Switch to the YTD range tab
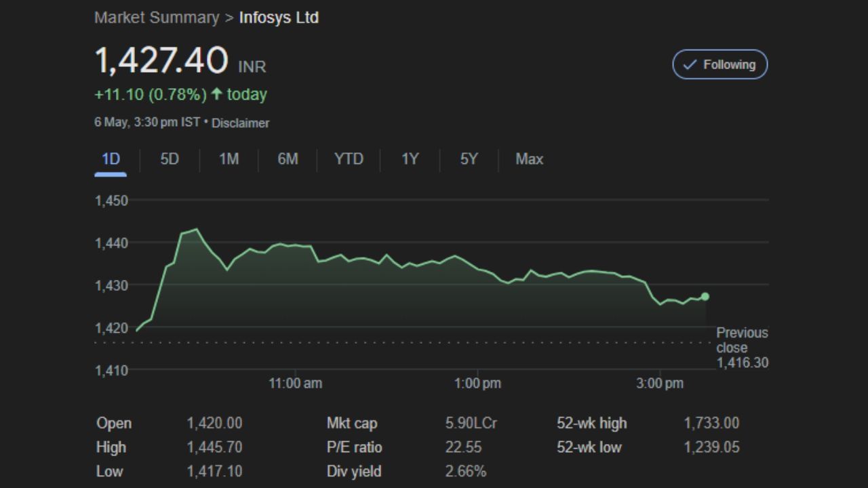The height and width of the screenshot is (488, 868). pos(349,159)
